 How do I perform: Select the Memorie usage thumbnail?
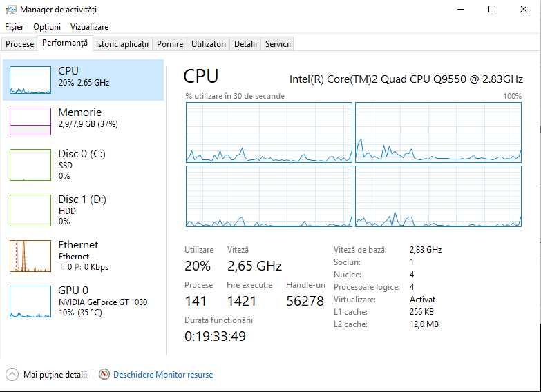tap(30, 121)
